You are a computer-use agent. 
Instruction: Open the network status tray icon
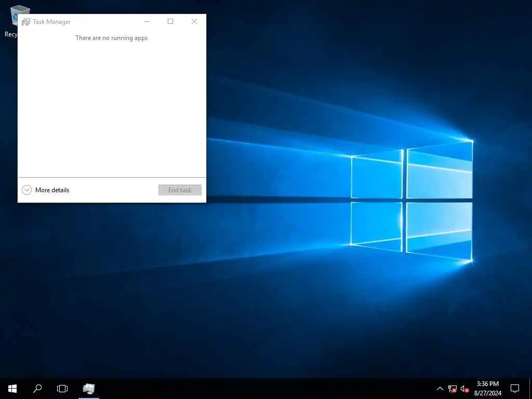tap(453, 389)
